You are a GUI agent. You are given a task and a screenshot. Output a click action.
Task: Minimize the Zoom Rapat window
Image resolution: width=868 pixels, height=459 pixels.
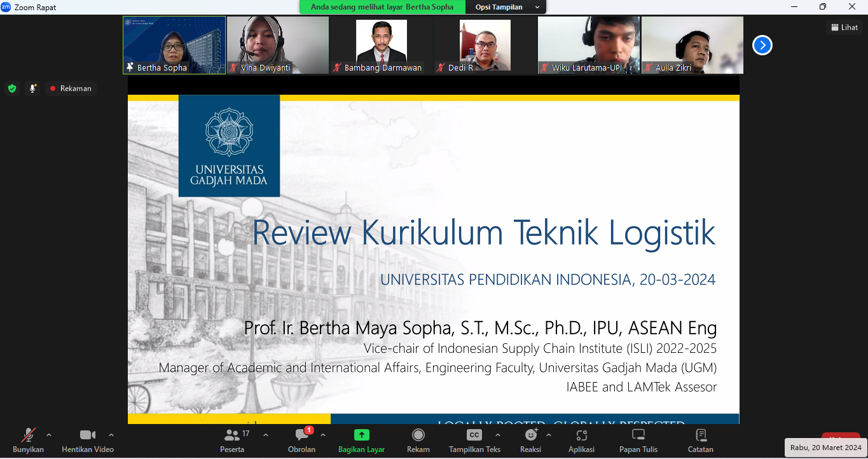(x=794, y=7)
